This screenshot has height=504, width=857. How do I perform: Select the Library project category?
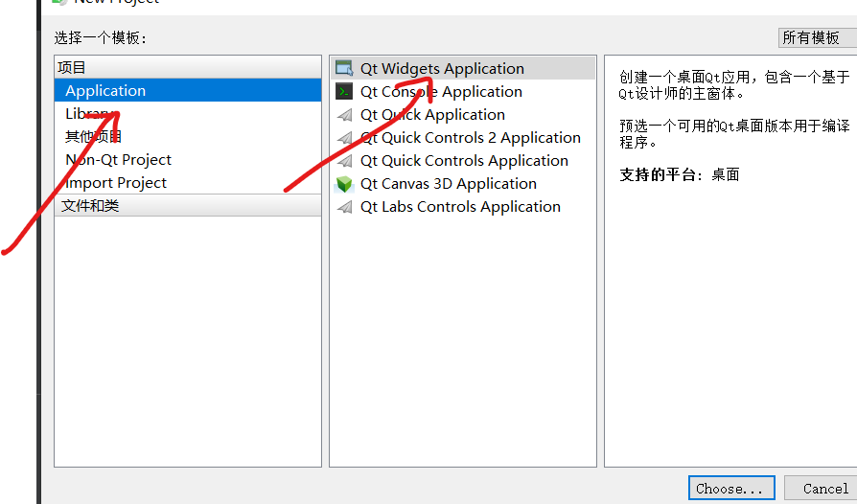pyautogui.click(x=188, y=114)
